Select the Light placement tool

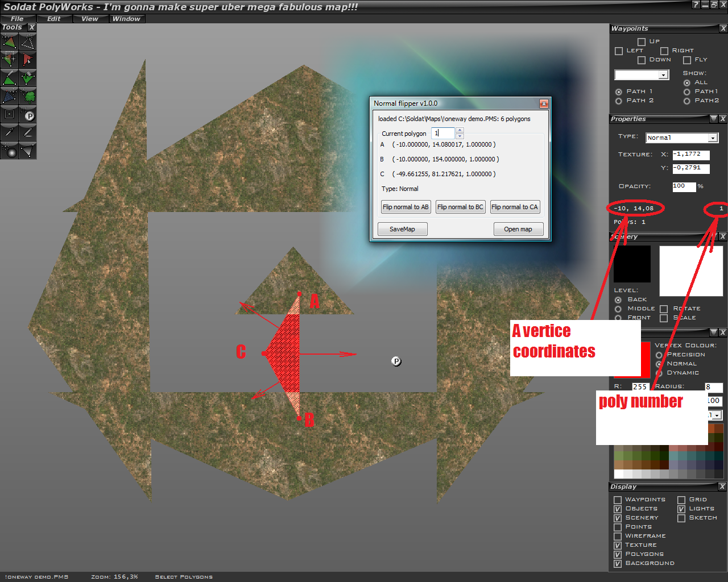pyautogui.click(x=9, y=151)
